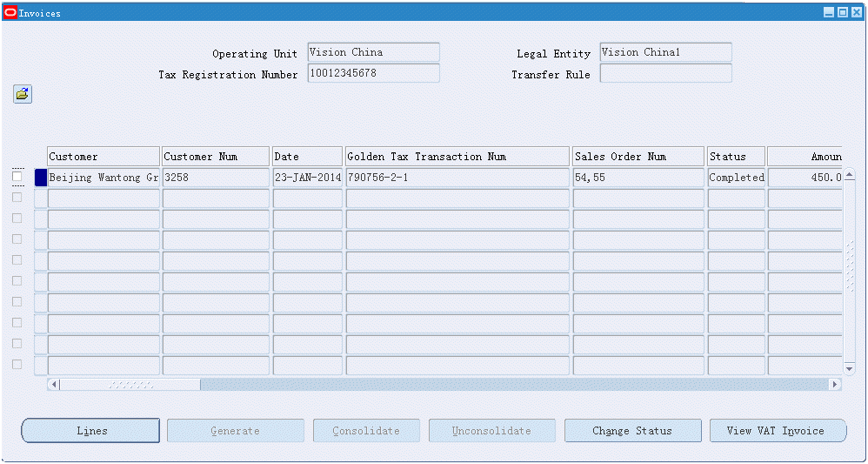Screen dimensions: 868x464
Task: Select the Amount cell 450.0
Action: 805,178
